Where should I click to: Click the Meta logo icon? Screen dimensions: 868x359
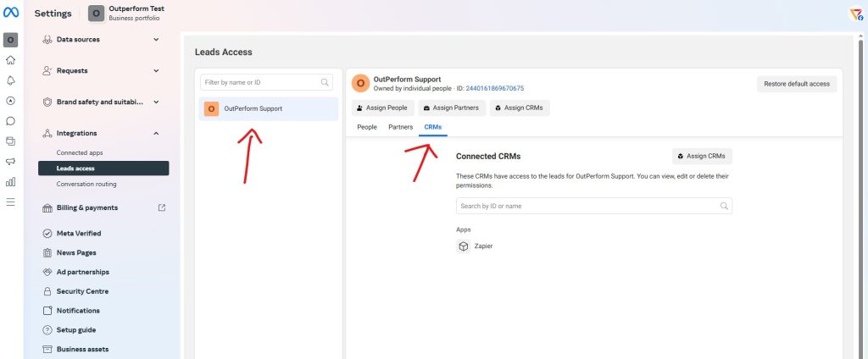(x=11, y=13)
